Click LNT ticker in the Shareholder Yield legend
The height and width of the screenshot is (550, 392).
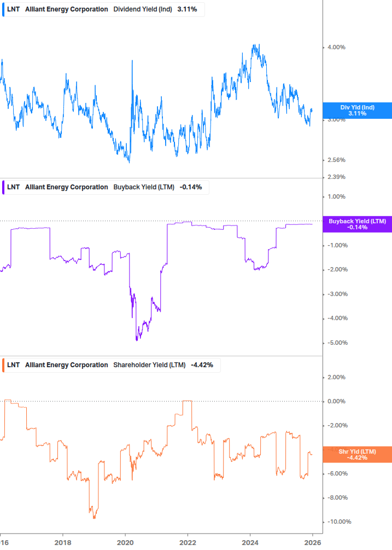tap(13, 365)
